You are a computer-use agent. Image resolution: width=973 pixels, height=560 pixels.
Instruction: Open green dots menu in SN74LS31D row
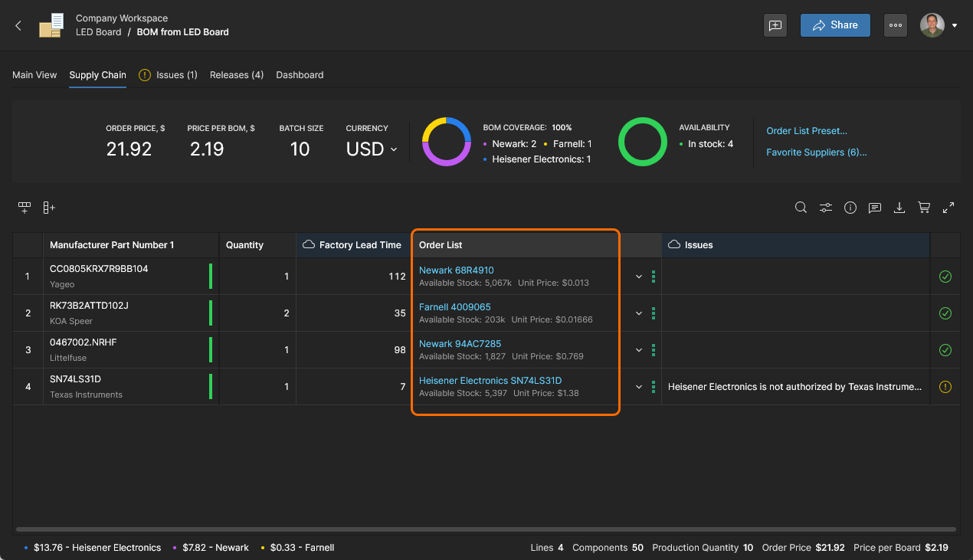pos(654,387)
